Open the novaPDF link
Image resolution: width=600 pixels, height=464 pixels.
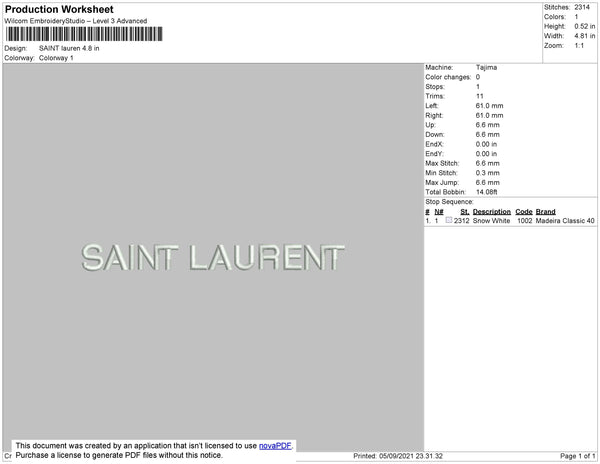pyautogui.click(x=275, y=446)
